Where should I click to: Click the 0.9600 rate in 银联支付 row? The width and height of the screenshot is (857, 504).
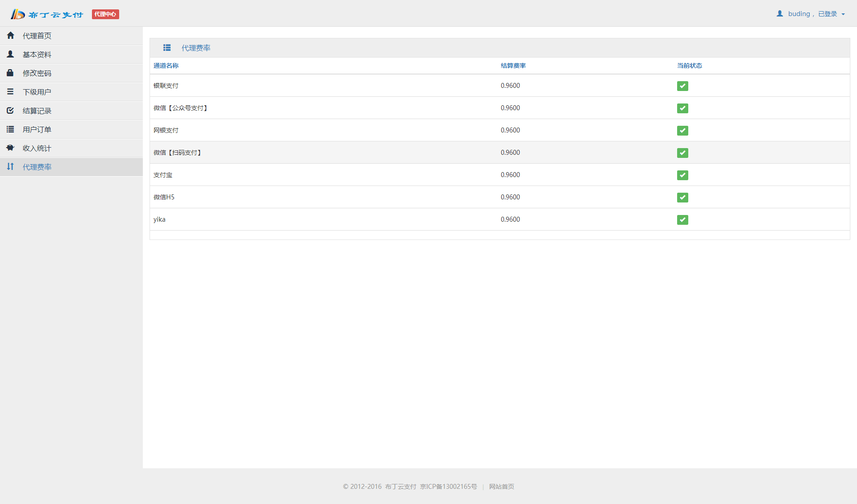(510, 86)
